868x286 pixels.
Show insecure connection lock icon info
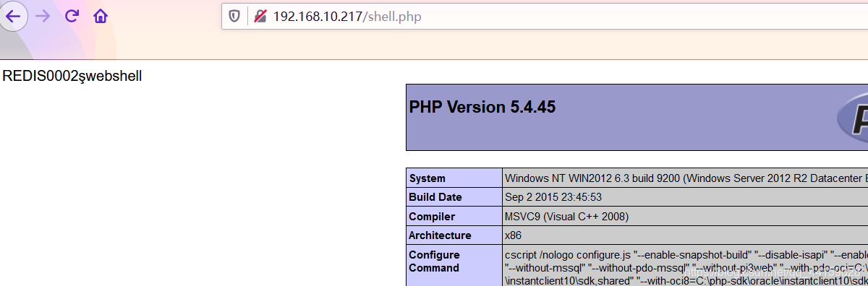(x=260, y=16)
